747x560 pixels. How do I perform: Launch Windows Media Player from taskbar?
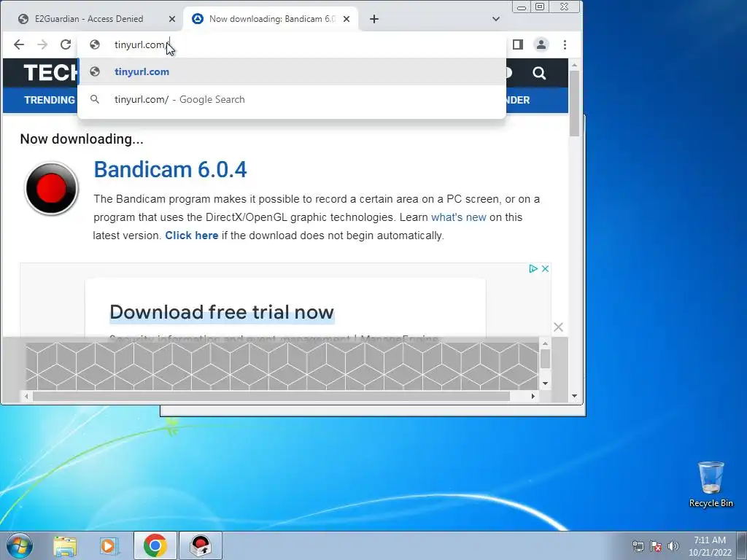(x=109, y=546)
